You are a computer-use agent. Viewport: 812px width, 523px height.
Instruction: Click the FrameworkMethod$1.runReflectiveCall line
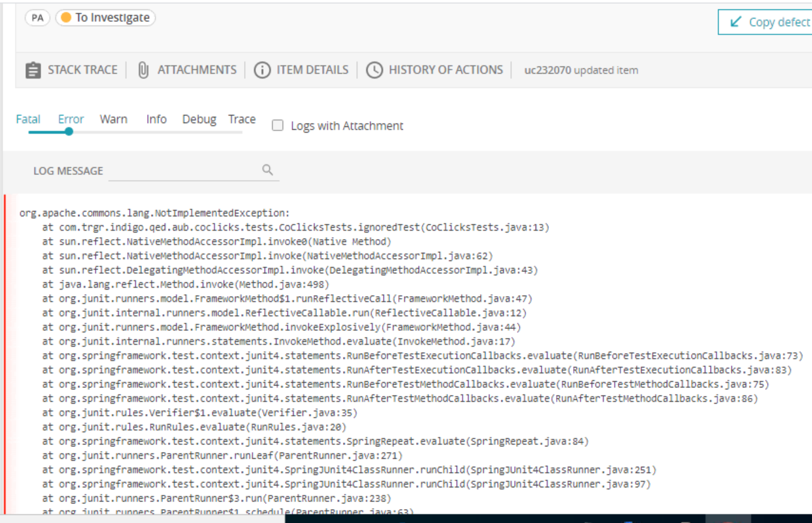[x=287, y=299]
